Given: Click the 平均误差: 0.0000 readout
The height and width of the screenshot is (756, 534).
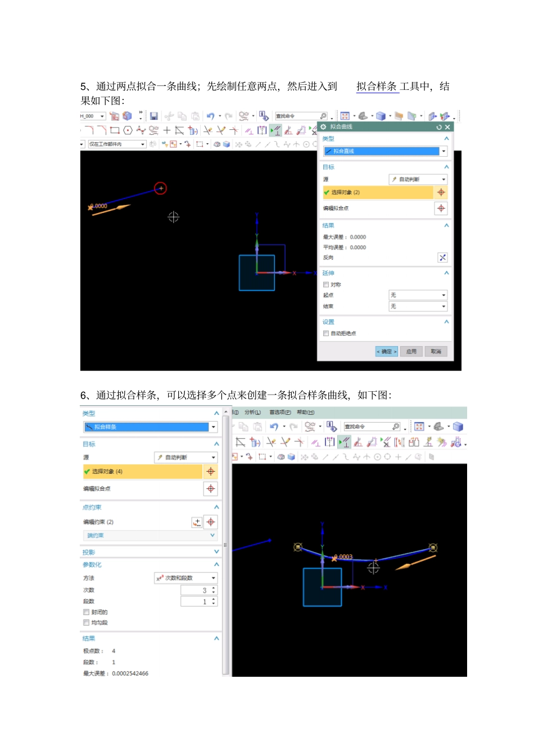Looking at the screenshot, I should [x=344, y=247].
